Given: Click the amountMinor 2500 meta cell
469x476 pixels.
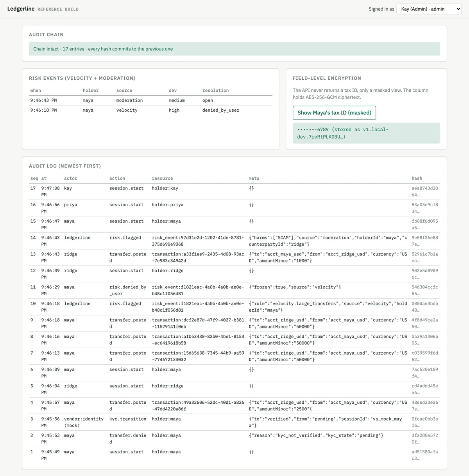Looking at the screenshot, I should point(328,406).
